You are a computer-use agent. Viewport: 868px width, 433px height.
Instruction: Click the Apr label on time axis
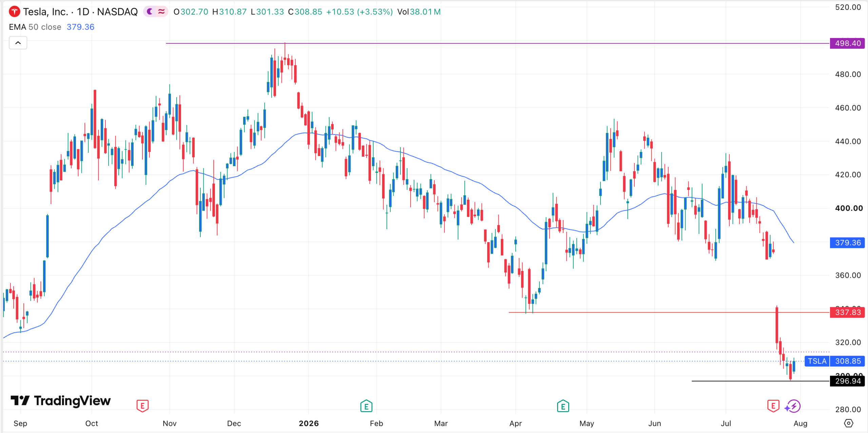(x=515, y=424)
